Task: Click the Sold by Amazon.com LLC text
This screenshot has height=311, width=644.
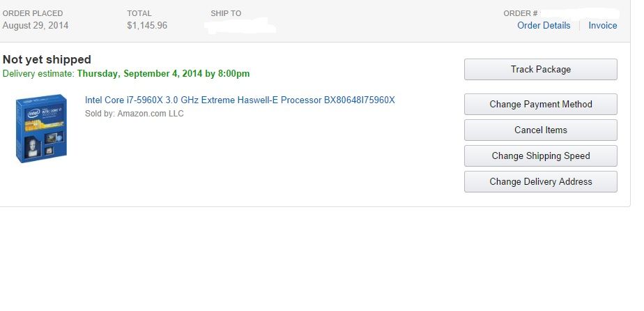Action: 135,114
